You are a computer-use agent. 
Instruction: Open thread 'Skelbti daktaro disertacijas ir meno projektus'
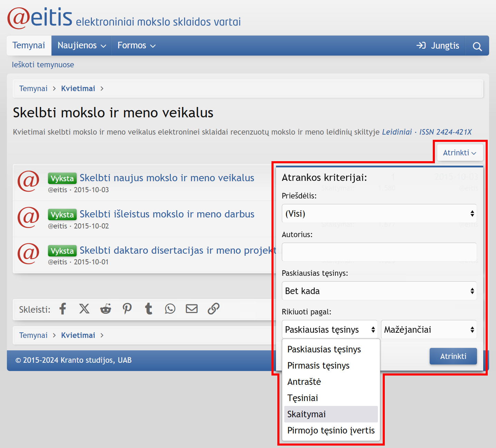[177, 250]
